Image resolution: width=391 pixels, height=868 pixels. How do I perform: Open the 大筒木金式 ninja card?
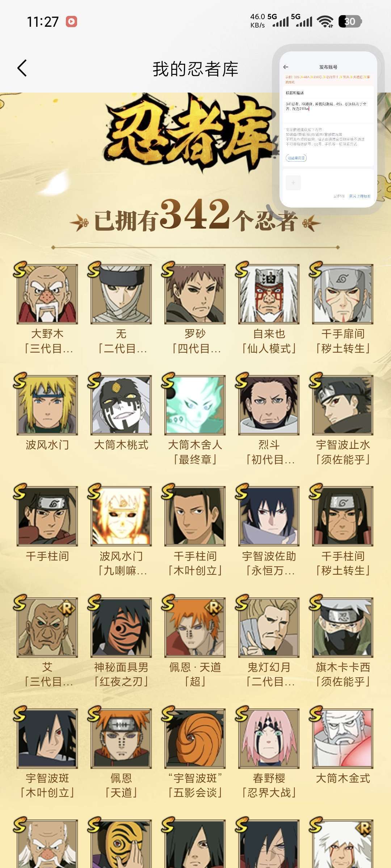(x=342, y=739)
